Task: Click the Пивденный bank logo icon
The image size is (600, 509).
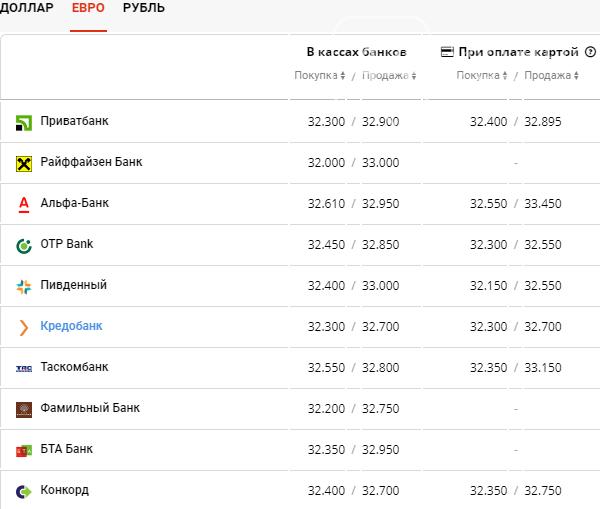Action: point(24,287)
